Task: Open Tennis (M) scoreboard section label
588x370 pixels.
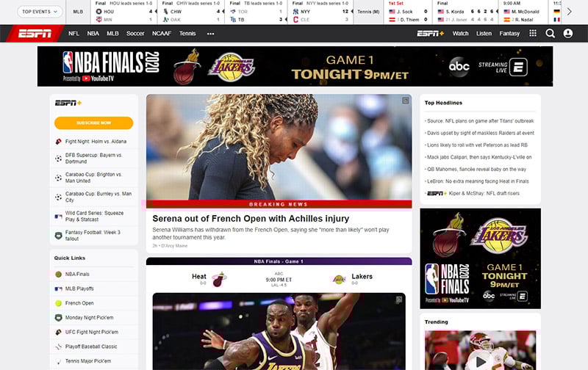Action: point(368,12)
